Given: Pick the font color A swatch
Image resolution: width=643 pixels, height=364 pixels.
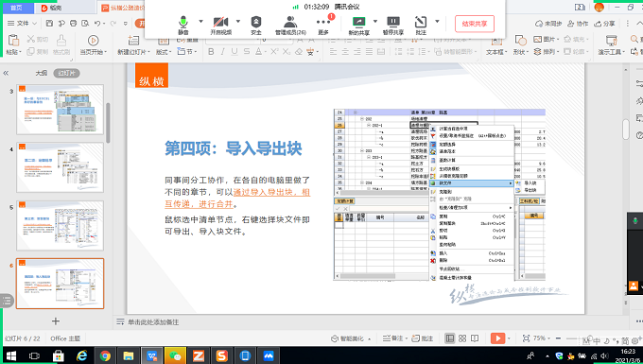Looking at the screenshot, I should [x=258, y=52].
